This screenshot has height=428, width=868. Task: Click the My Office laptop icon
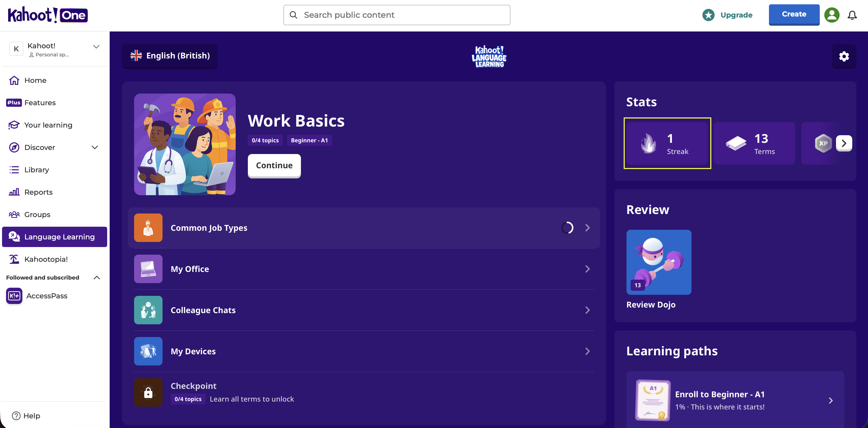tap(148, 269)
